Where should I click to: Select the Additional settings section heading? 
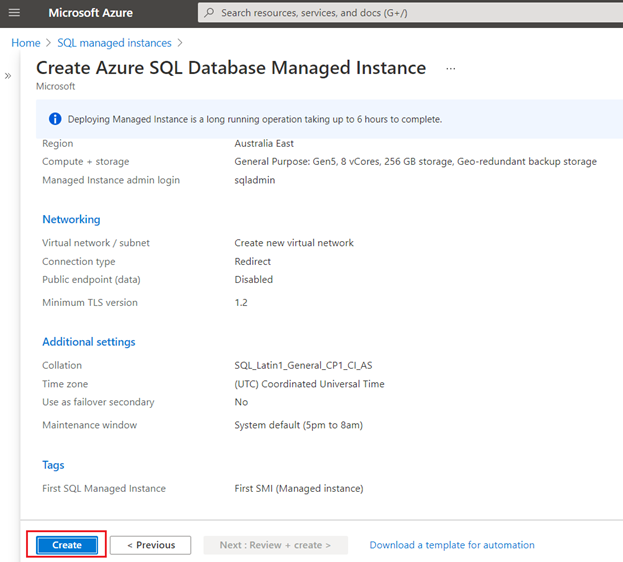coord(88,342)
